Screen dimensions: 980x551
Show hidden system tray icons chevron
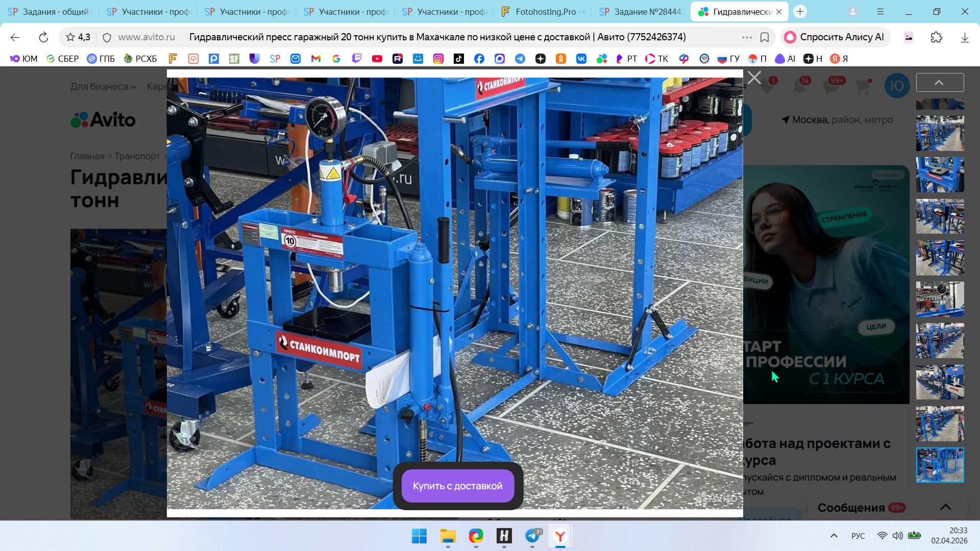pyautogui.click(x=834, y=536)
